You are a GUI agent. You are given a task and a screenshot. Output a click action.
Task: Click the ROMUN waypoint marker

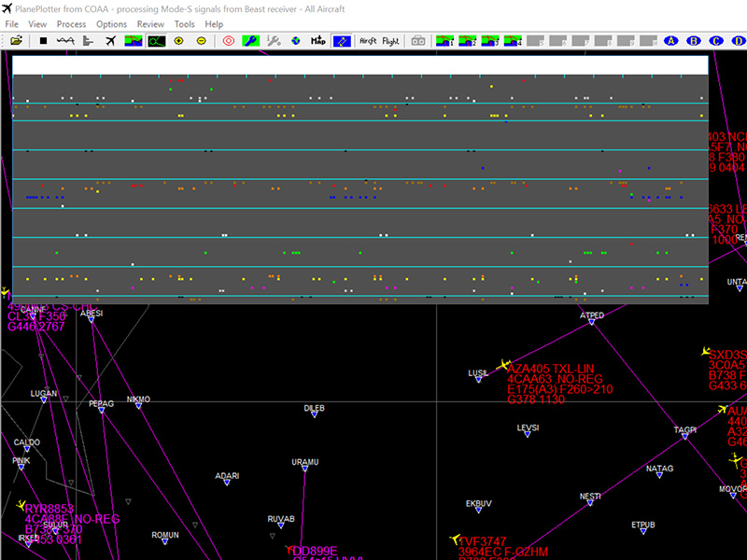pyautogui.click(x=165, y=541)
